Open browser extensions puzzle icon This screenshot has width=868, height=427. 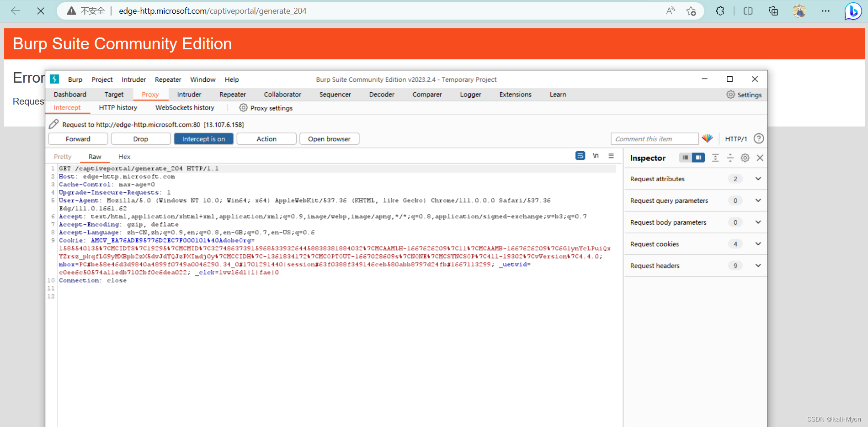(720, 11)
